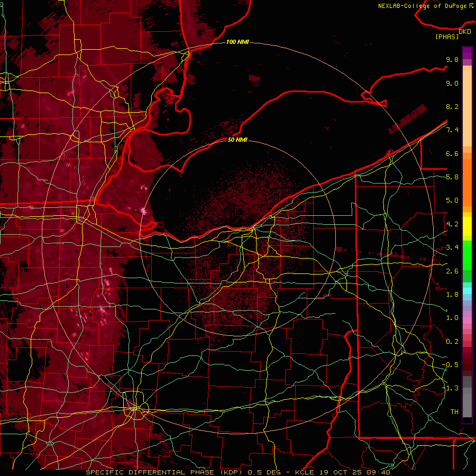Click the 6.6 value on the color scale
Viewport: 476px width, 476px height.
pos(452,153)
